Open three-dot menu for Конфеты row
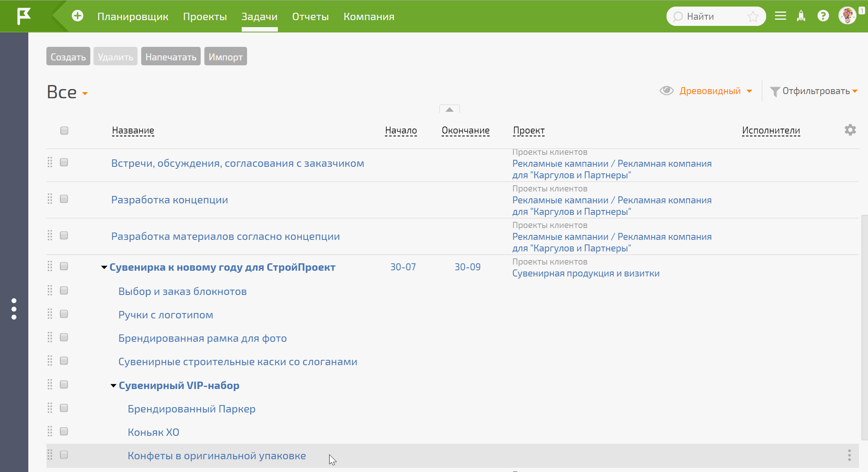 tap(849, 455)
